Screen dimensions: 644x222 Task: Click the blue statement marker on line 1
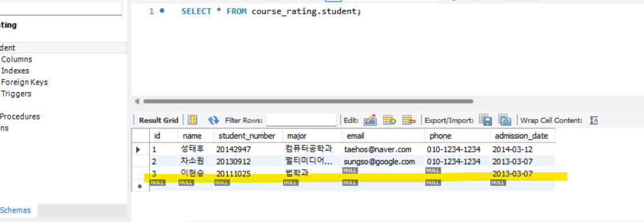(162, 11)
